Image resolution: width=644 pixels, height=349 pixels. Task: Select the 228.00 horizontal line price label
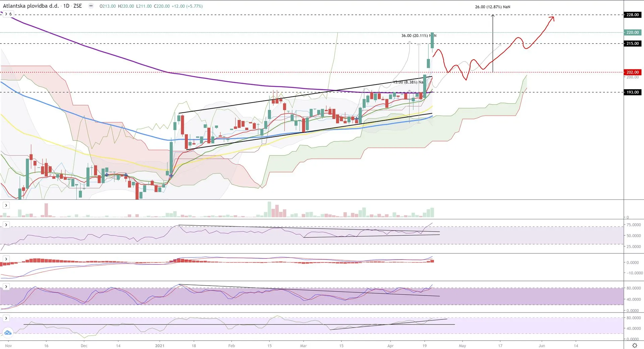tap(633, 15)
